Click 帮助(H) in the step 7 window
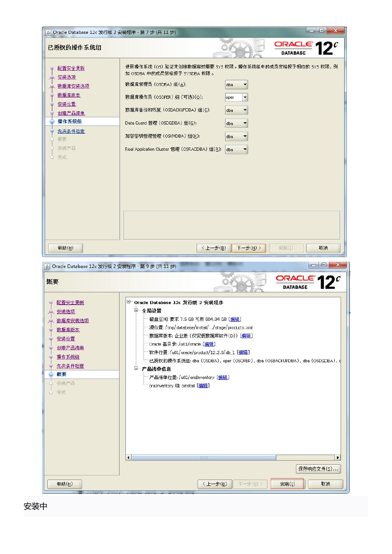Image resolution: width=392 pixels, height=554 pixels. (x=65, y=248)
